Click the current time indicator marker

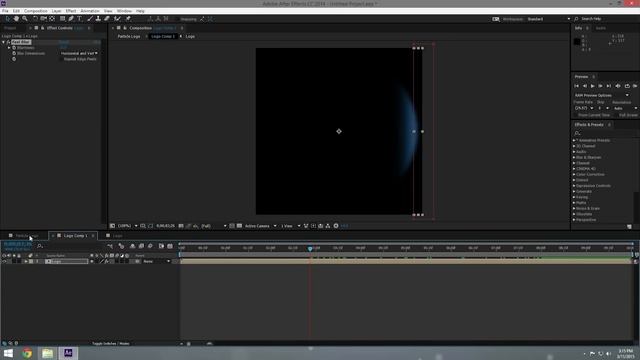[x=310, y=248]
